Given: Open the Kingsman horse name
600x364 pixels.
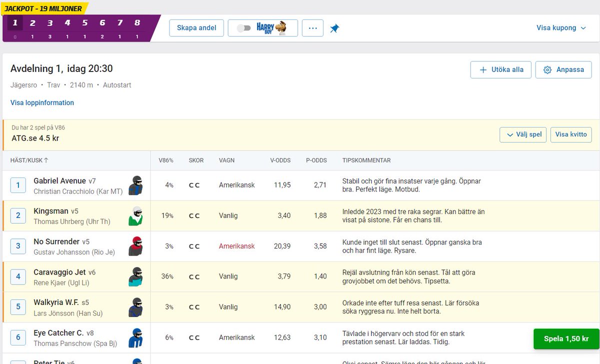Looking at the screenshot, I should pyautogui.click(x=51, y=211).
